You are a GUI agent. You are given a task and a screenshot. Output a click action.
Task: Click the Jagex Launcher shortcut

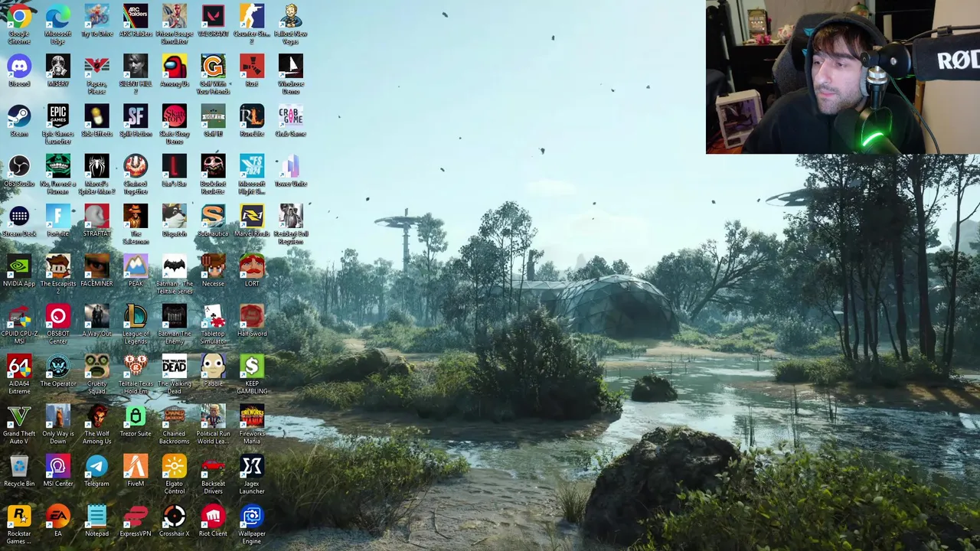pos(252,466)
